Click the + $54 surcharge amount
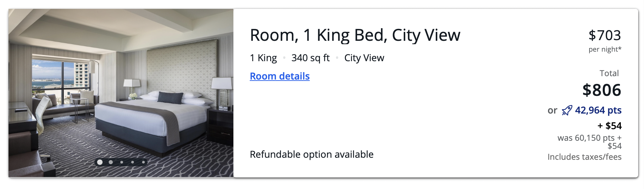 [x=610, y=126]
